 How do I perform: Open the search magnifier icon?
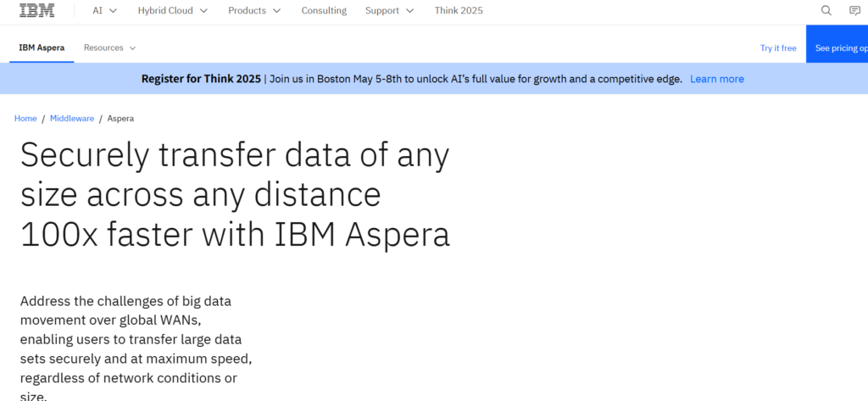(x=826, y=11)
